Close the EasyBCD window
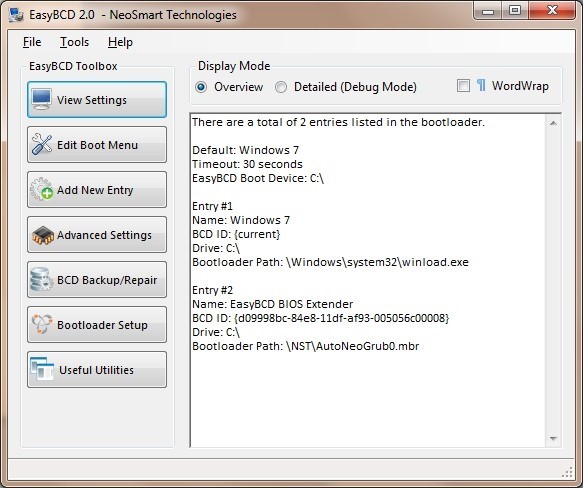Viewport: 583px width, 488px height. [552, 10]
